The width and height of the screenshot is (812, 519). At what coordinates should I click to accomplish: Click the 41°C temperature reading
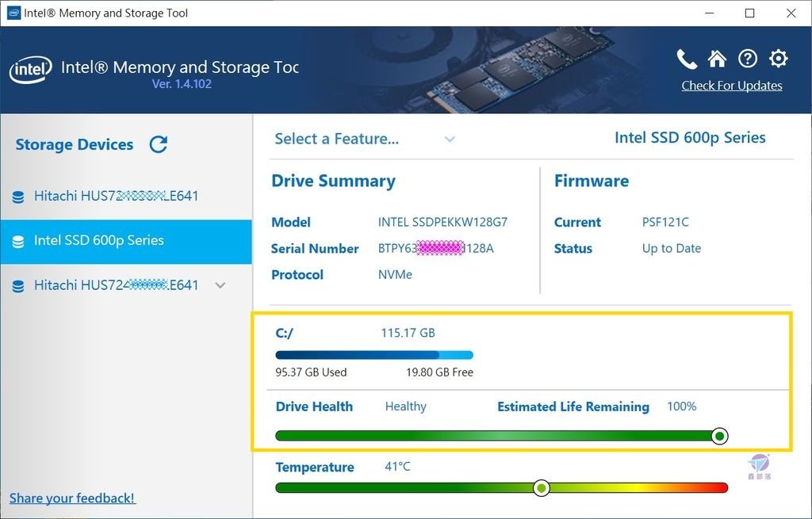tap(397, 466)
